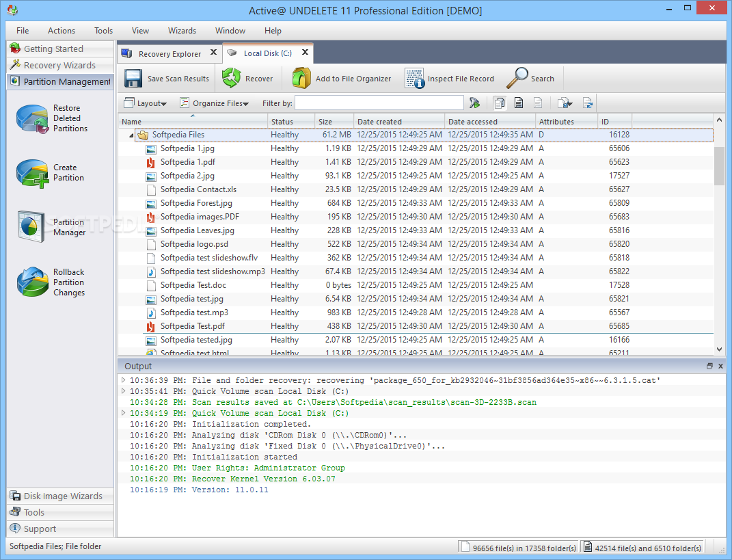Image resolution: width=732 pixels, height=560 pixels.
Task: Open the File menu
Action: (23, 30)
